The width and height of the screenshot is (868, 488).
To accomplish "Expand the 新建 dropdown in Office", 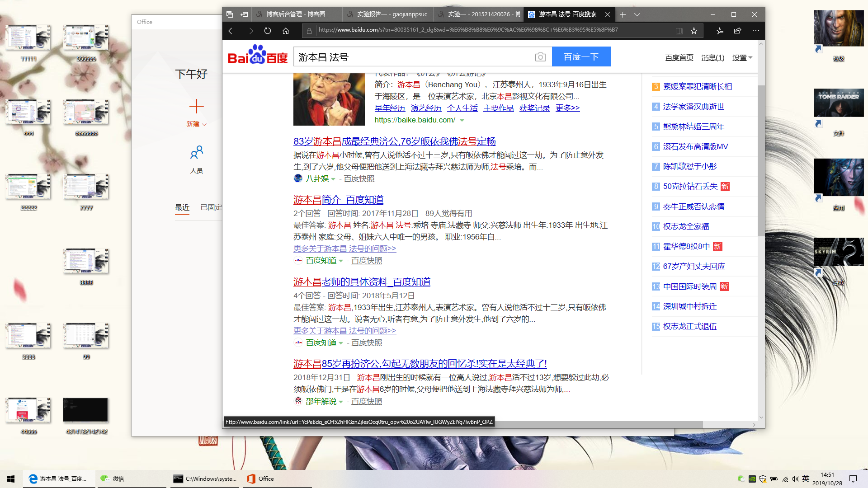I will [x=204, y=124].
